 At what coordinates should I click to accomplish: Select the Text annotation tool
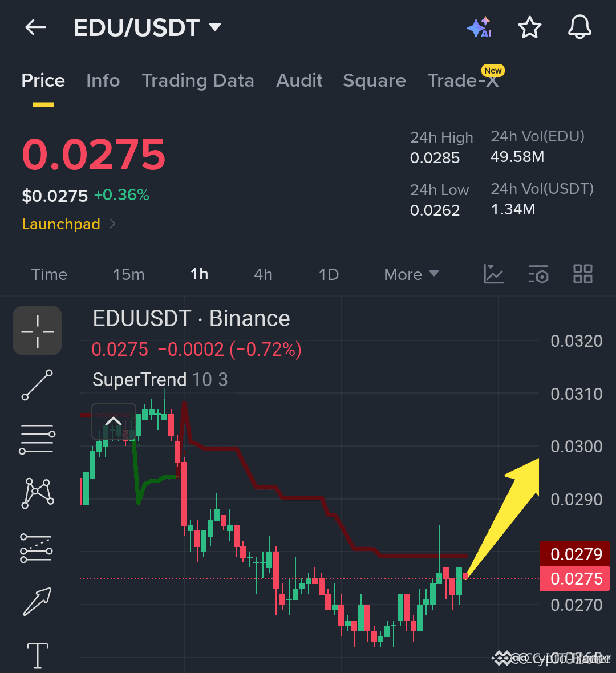point(38,656)
